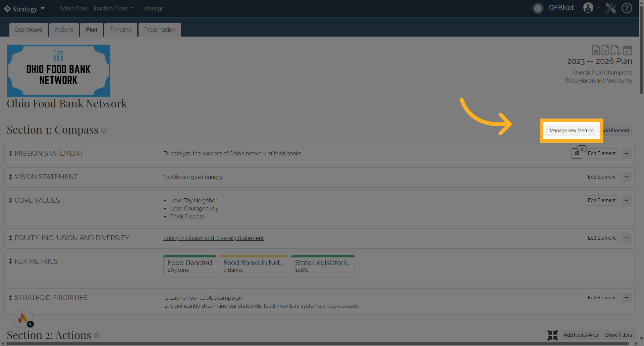Open more options for Core Values
644x346 pixels.
(x=627, y=200)
